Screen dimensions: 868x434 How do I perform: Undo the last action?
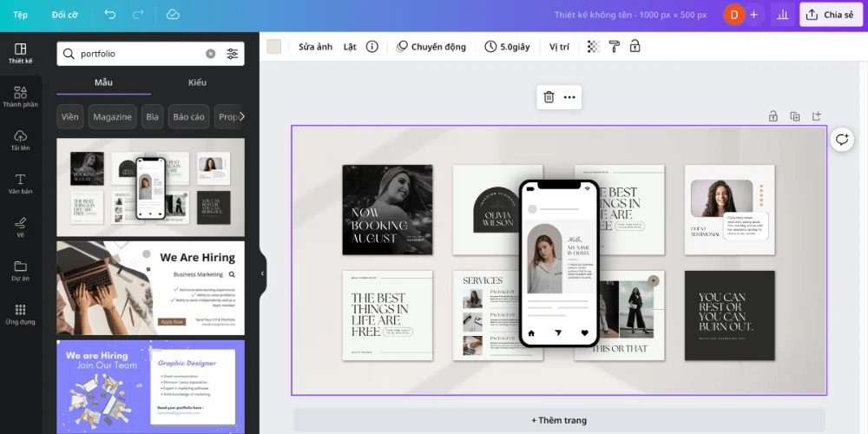tap(109, 15)
